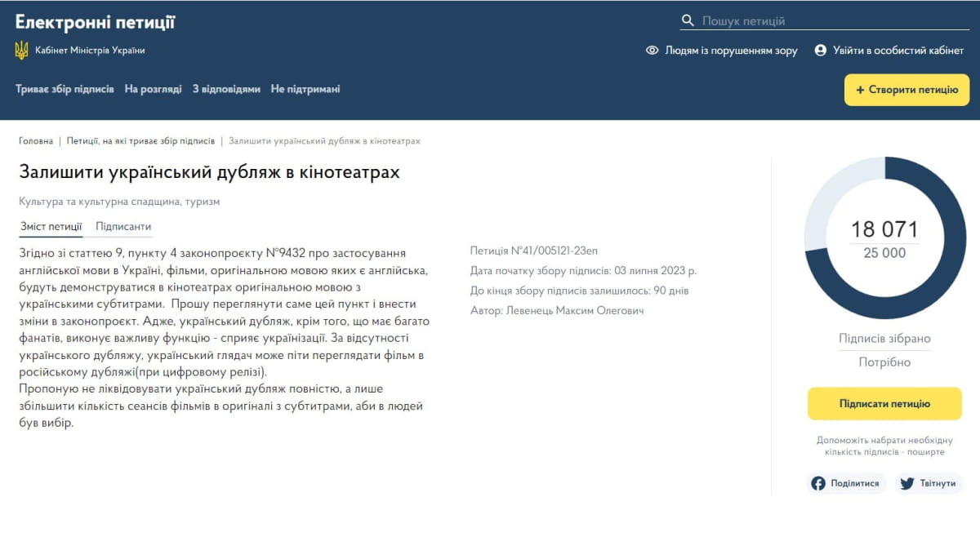
Task: Tweet petition via Твітнути button
Action: click(x=929, y=483)
